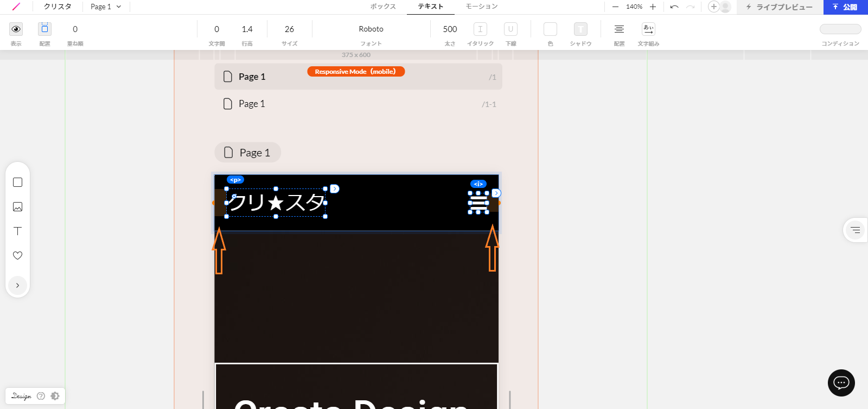868x409 pixels.
Task: Switch to the モーション tab
Action: [x=482, y=7]
